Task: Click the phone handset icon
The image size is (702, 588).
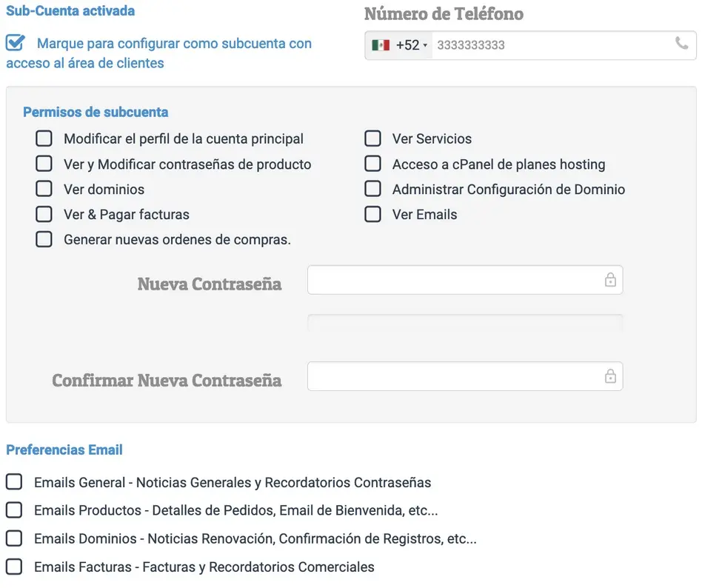Action: pyautogui.click(x=681, y=44)
